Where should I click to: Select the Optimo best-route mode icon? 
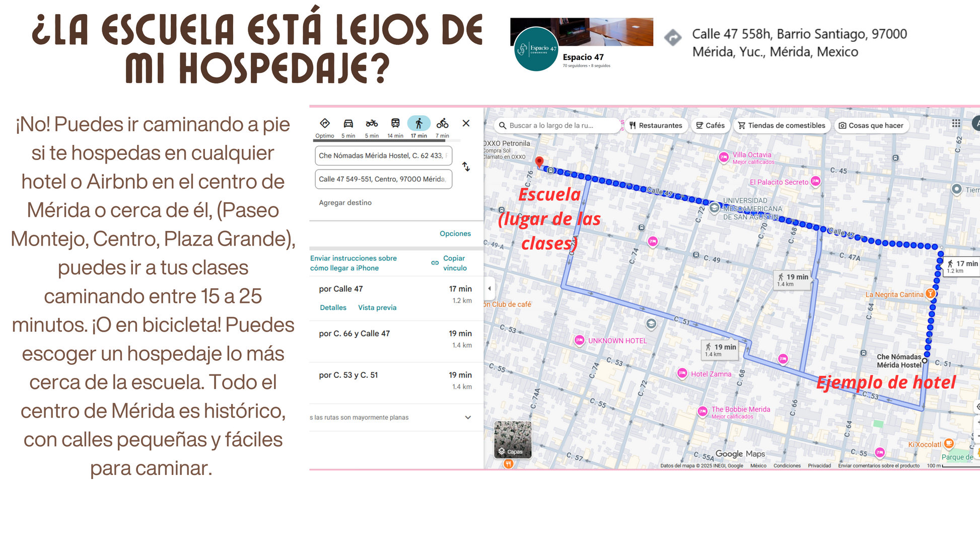tap(325, 124)
